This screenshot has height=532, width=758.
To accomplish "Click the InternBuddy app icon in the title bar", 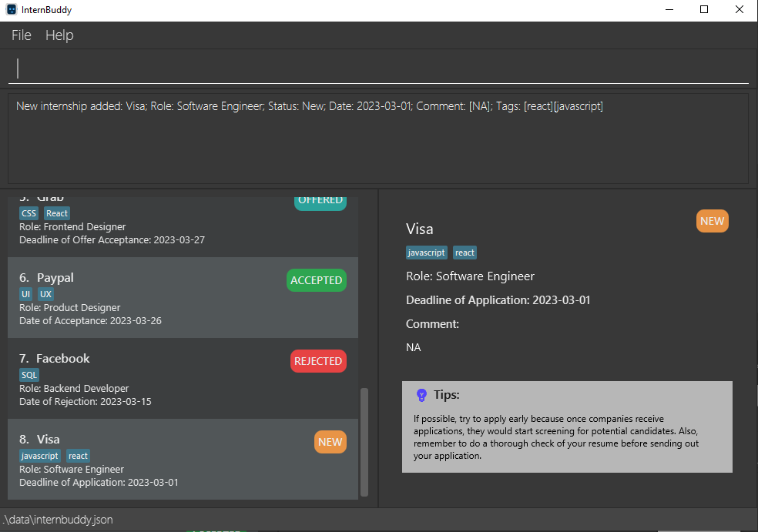I will click(11, 10).
